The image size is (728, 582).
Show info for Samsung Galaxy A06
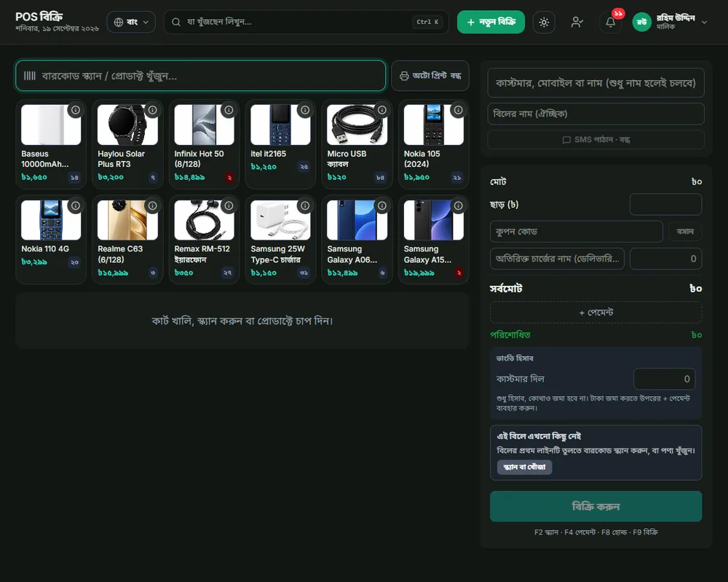click(381, 205)
